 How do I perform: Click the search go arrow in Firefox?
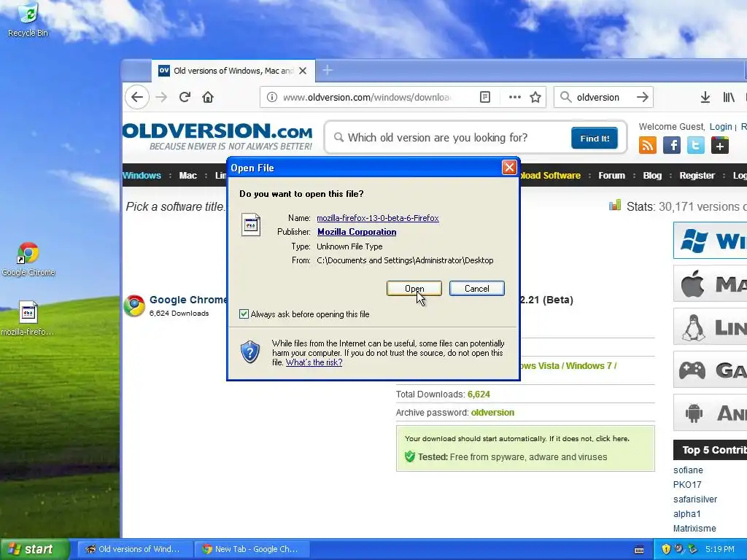coord(643,97)
